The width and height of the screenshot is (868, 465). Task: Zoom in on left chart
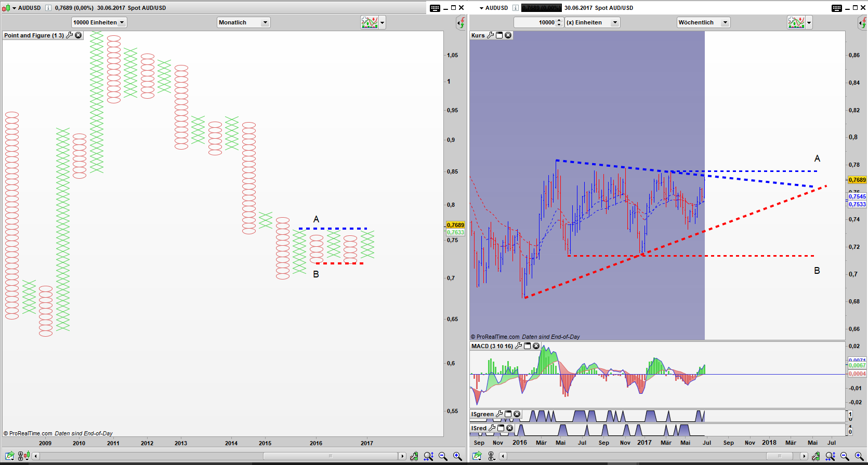click(457, 456)
